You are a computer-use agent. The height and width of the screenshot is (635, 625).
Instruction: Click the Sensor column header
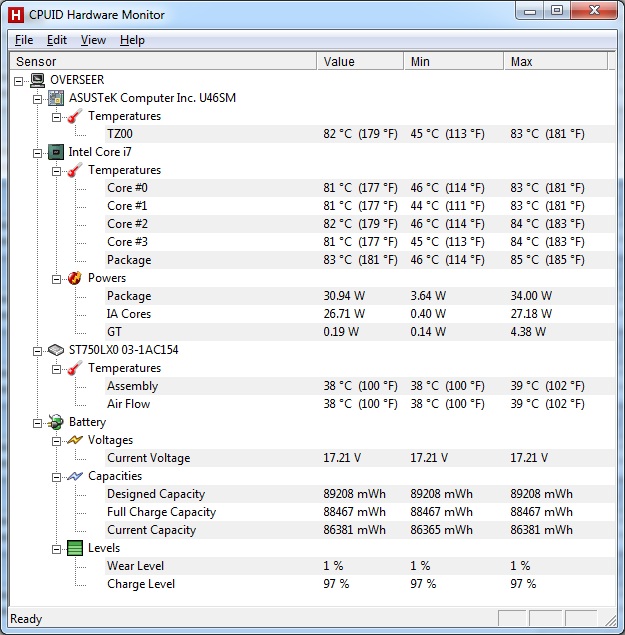[x=163, y=62]
